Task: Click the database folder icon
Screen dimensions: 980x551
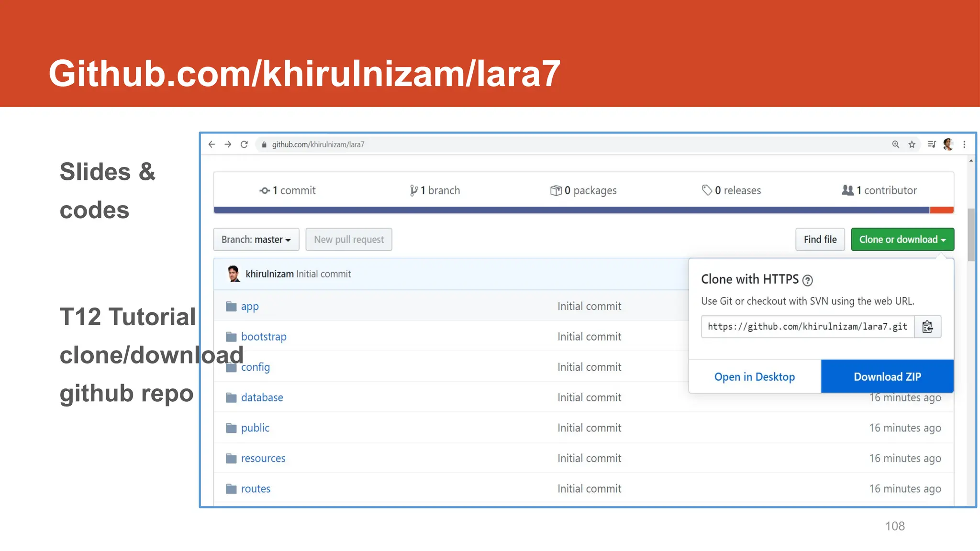Action: tap(231, 397)
